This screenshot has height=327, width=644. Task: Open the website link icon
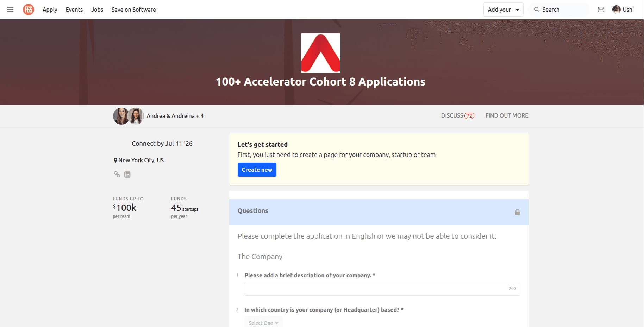point(117,174)
